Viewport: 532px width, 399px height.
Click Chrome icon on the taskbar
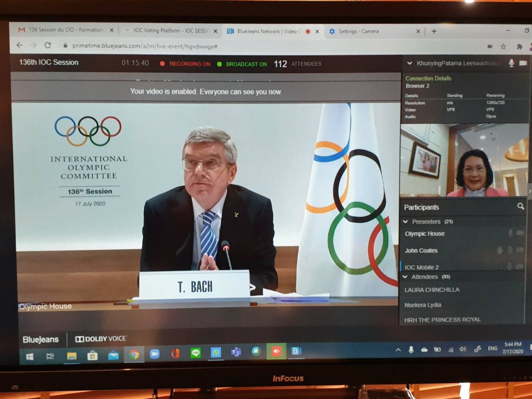pos(134,355)
